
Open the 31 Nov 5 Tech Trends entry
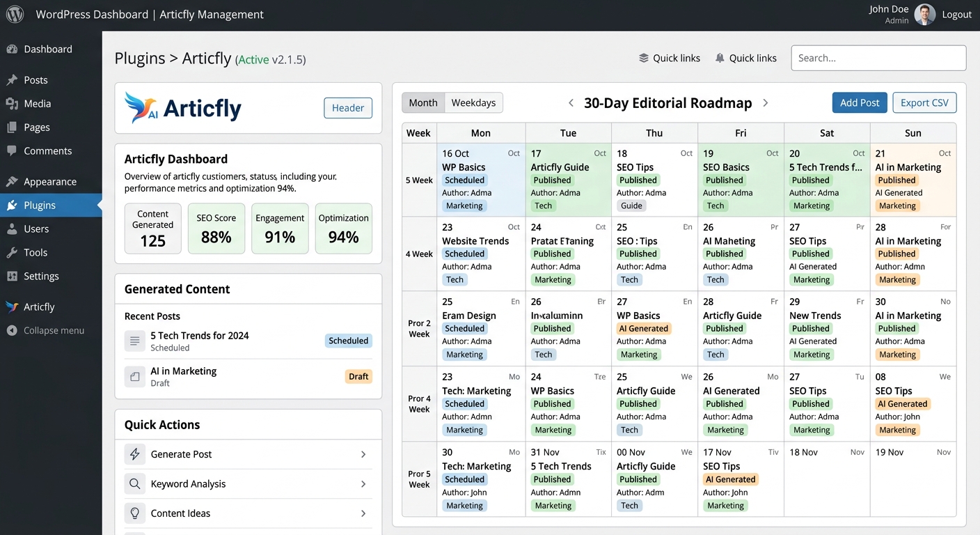(569, 479)
